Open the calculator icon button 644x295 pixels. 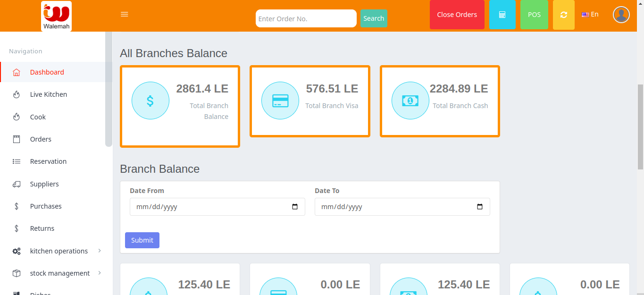pyautogui.click(x=502, y=15)
